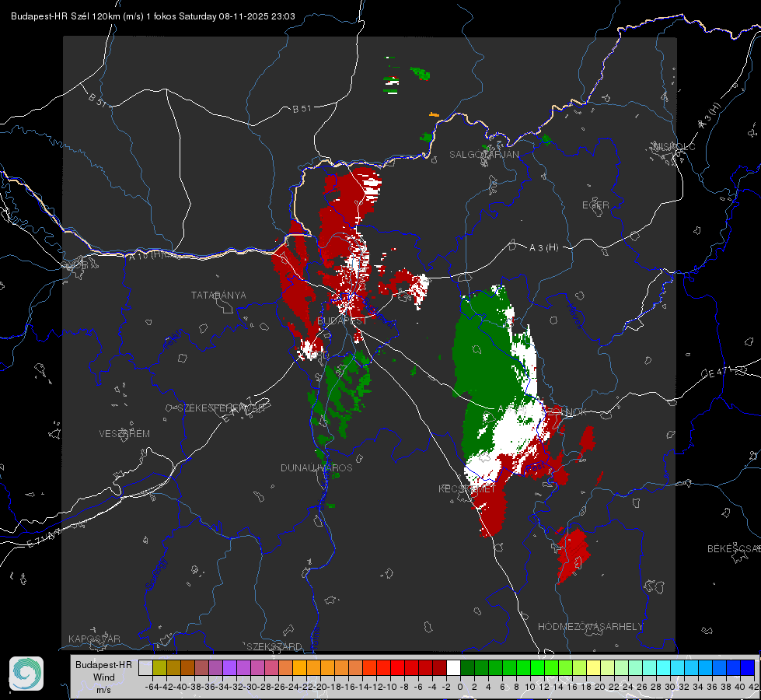Click the purple swatch at -34
Image resolution: width=761 pixels, height=700 pixels.
[x=229, y=668]
